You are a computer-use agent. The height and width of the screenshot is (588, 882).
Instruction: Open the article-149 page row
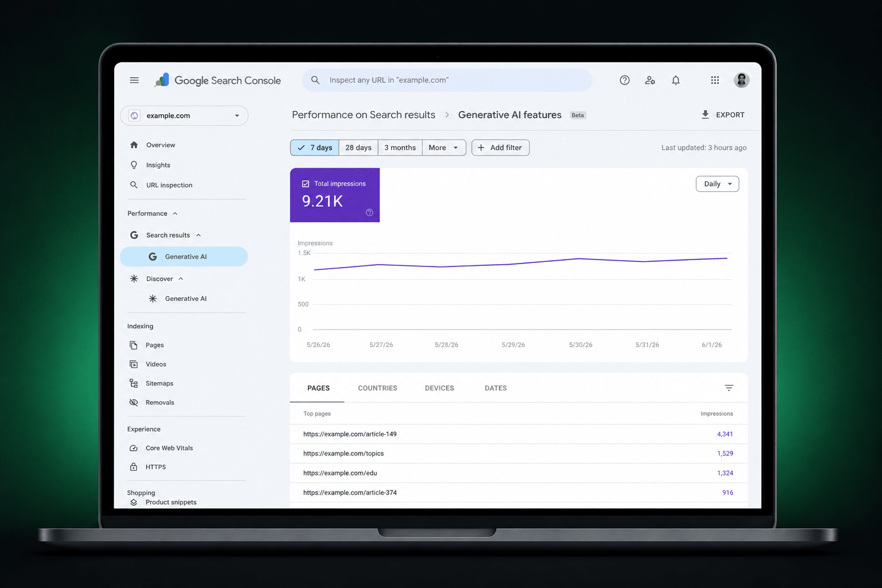pos(519,434)
